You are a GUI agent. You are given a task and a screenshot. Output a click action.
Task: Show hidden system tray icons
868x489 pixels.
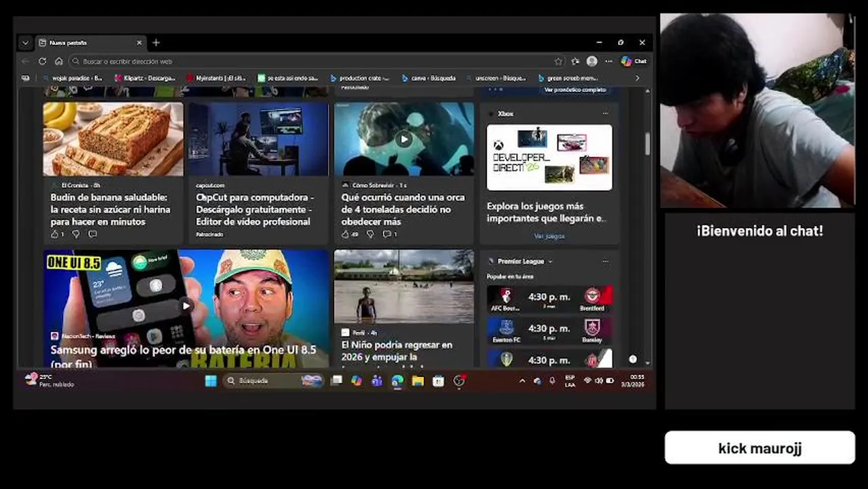click(522, 381)
